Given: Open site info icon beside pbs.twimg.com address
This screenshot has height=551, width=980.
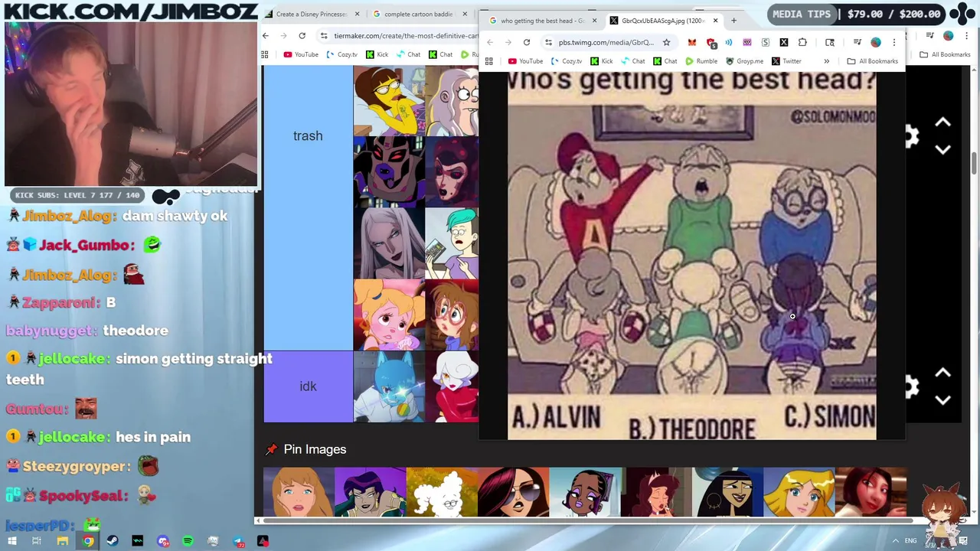Looking at the screenshot, I should click(x=548, y=42).
